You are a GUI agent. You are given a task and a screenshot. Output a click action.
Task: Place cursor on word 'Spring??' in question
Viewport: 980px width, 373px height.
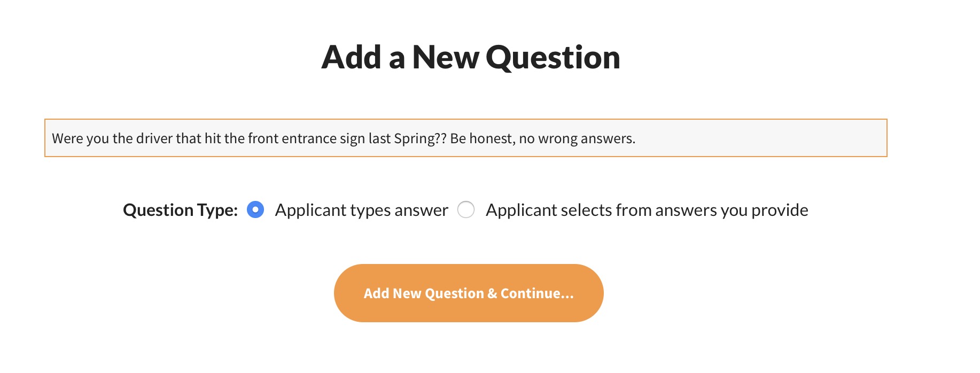pyautogui.click(x=419, y=138)
